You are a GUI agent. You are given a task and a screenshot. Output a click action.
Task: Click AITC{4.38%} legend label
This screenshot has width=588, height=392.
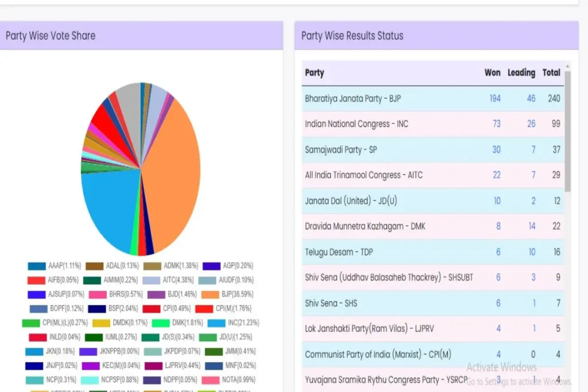pyautogui.click(x=178, y=280)
